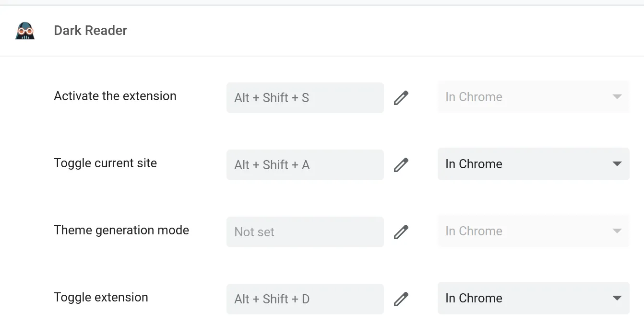Click the Dark Reader extension icon

click(25, 31)
